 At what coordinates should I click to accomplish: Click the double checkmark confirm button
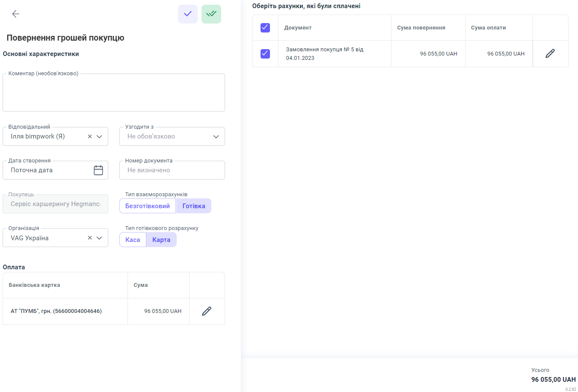tap(211, 14)
